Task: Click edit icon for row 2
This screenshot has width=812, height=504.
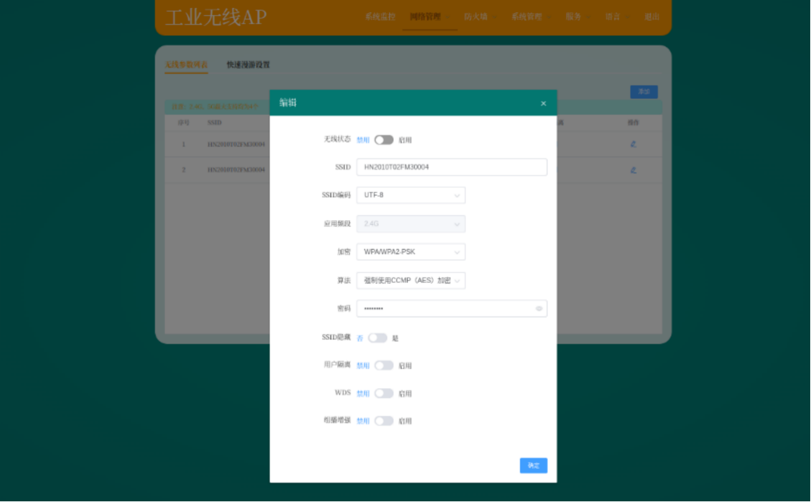Action: pos(633,170)
